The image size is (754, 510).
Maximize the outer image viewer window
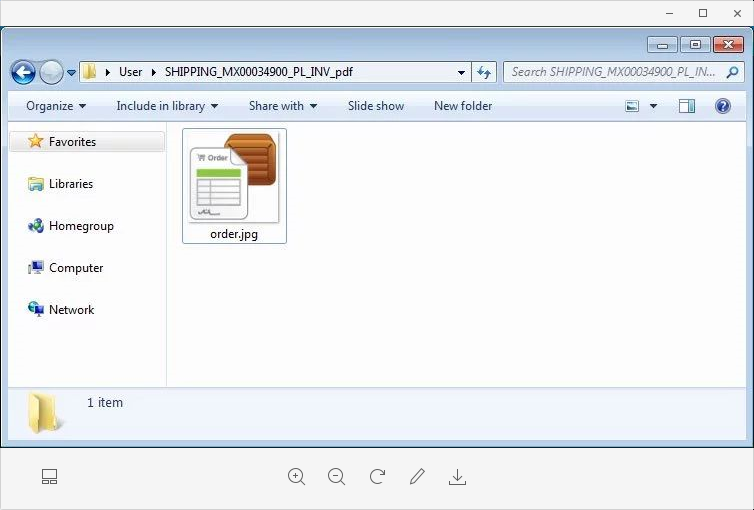pyautogui.click(x=703, y=13)
